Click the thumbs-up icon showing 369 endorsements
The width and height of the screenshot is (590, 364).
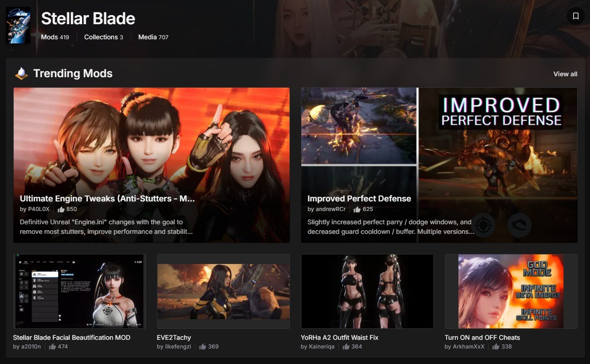point(203,347)
